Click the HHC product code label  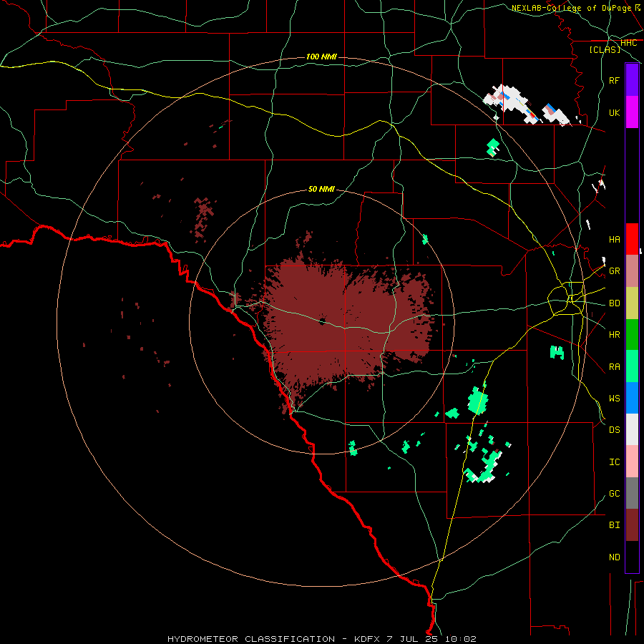point(628,43)
